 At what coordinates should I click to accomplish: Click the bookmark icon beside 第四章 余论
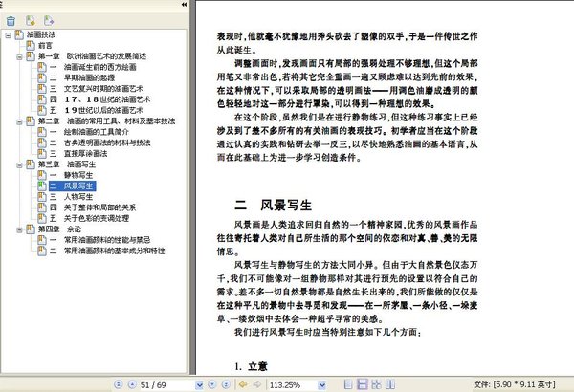[x=31, y=229]
